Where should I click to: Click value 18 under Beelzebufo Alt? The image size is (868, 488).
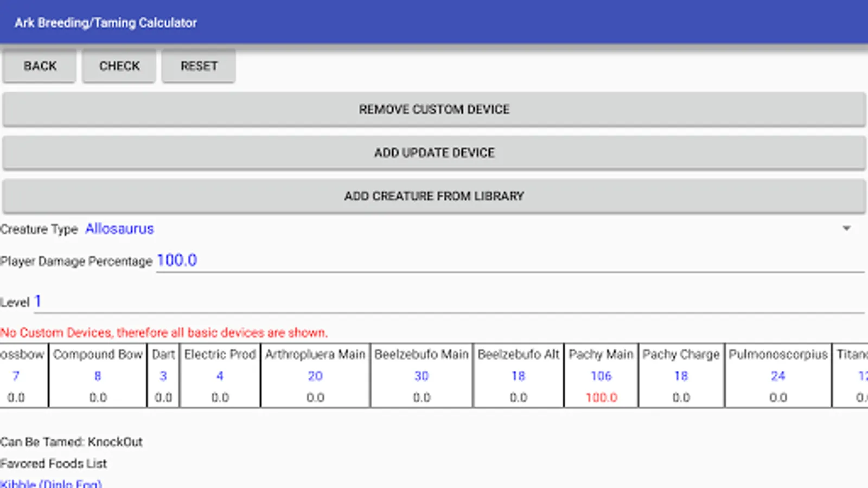pos(518,376)
